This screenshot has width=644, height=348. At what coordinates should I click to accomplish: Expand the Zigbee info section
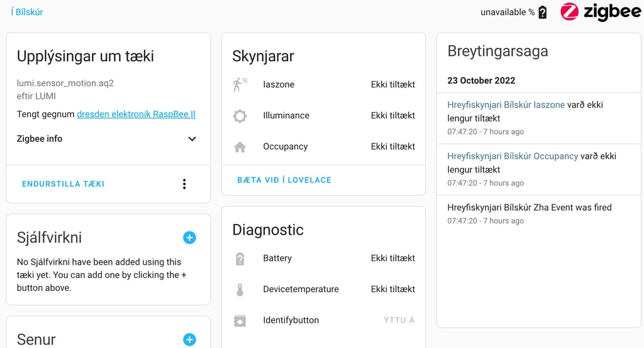pos(107,139)
